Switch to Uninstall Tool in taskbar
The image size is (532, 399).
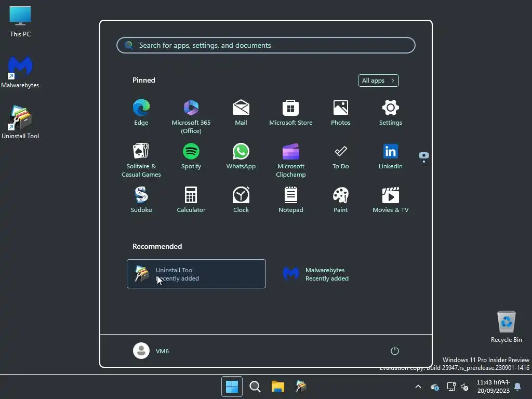(301, 387)
